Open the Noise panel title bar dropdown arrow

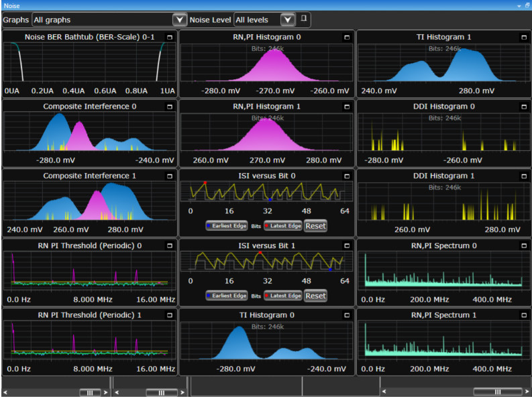coord(518,5)
